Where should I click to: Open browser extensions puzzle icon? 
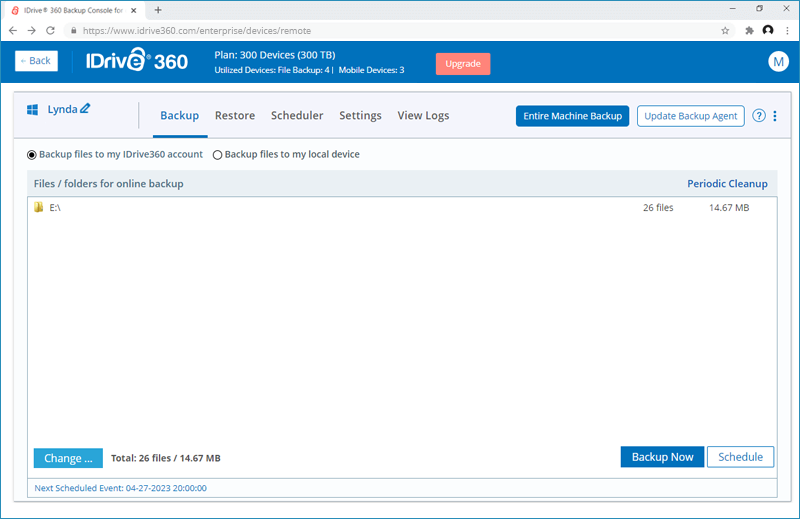pos(749,31)
